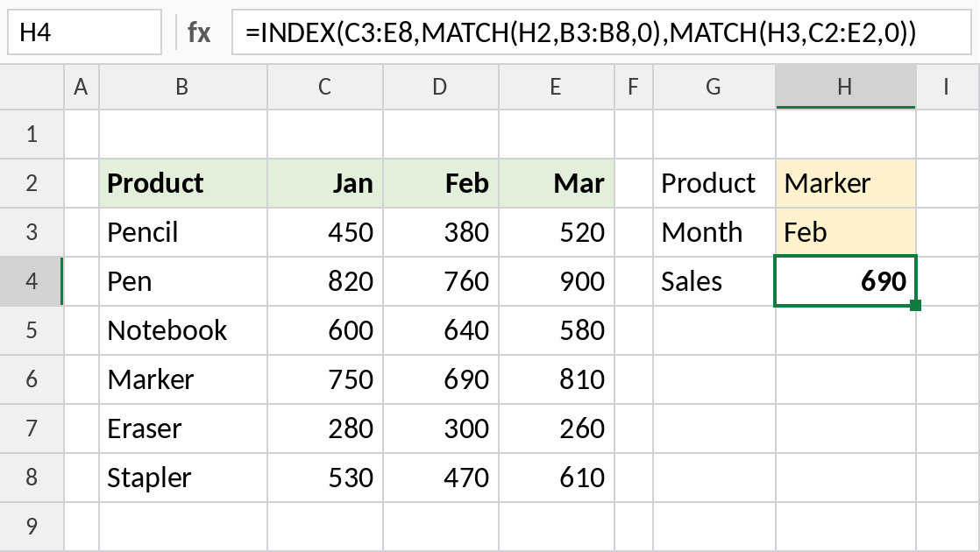Click the Mar header cell

point(557,183)
